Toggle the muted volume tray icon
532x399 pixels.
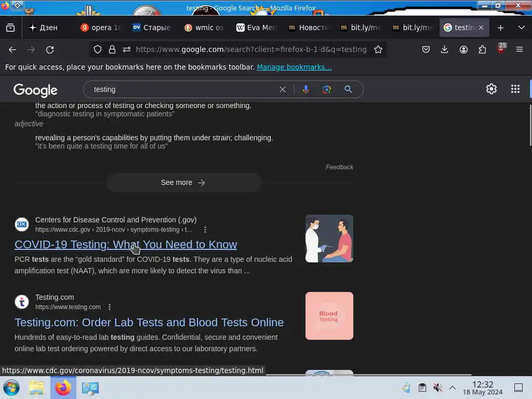pyautogui.click(x=437, y=388)
